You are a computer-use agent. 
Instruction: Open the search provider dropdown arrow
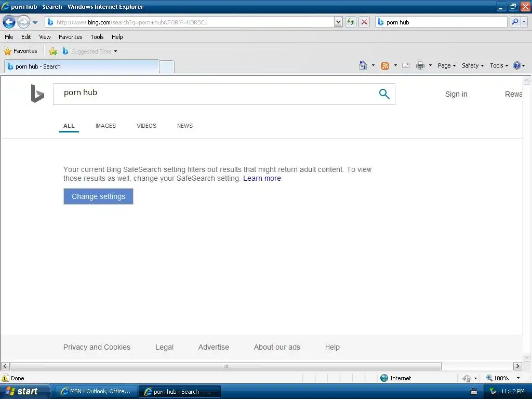[x=524, y=22]
